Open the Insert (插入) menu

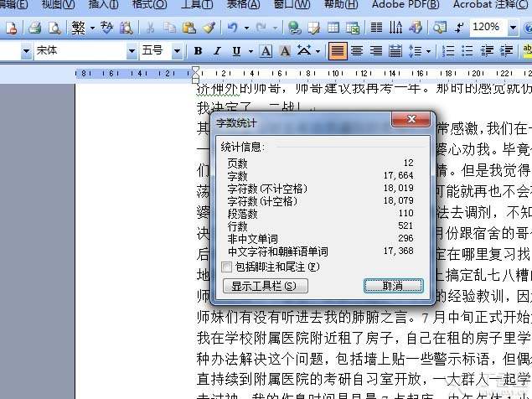pos(103,5)
